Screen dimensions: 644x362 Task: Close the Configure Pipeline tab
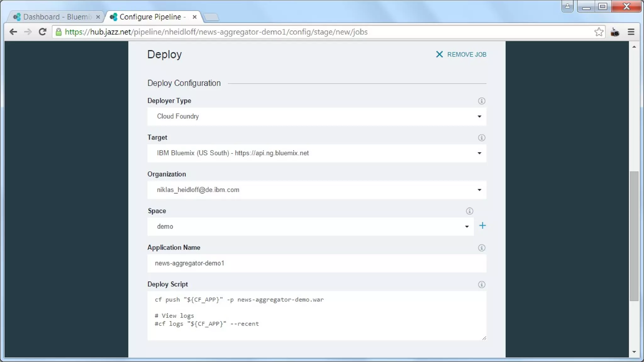pos(195,17)
